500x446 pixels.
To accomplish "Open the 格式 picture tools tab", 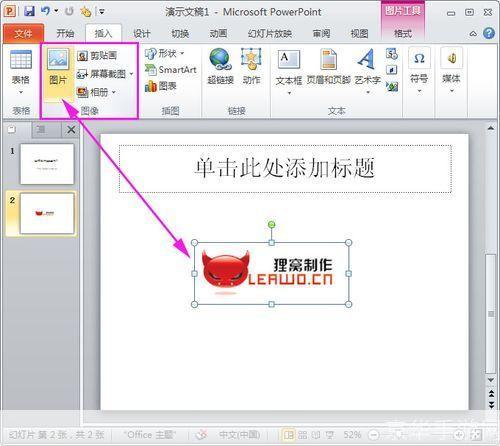I will (403, 33).
